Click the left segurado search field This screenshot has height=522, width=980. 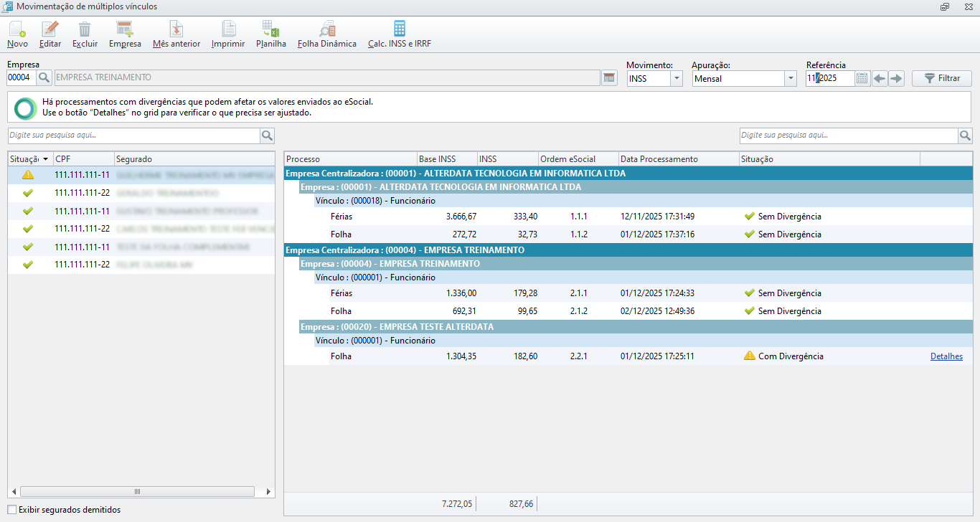[x=133, y=136]
